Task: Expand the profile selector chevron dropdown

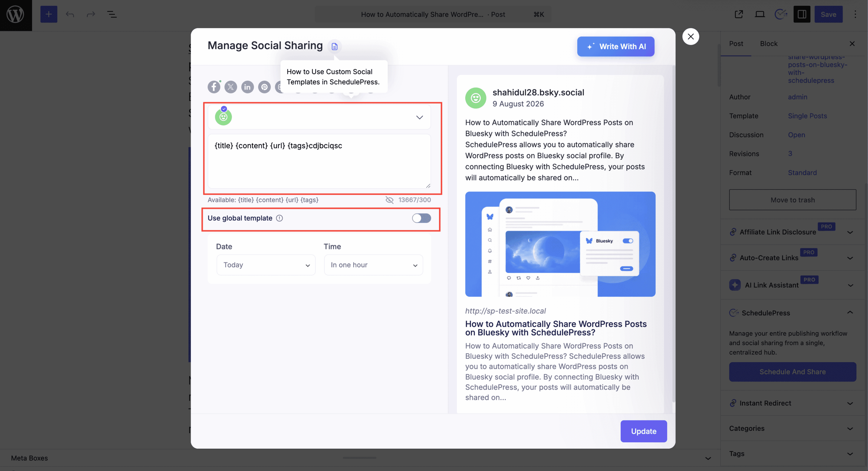Action: coord(419,117)
